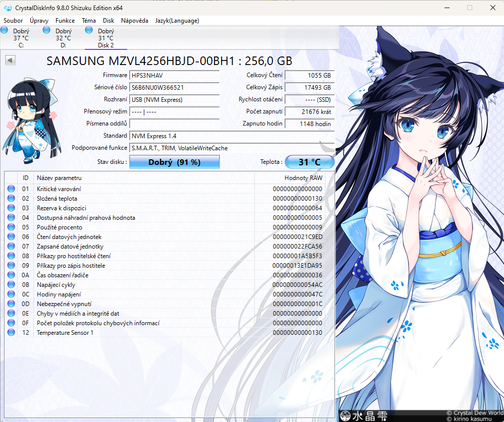The image size is (504, 422).
Task: Click the previous disk arrow icon
Action: click(10, 60)
